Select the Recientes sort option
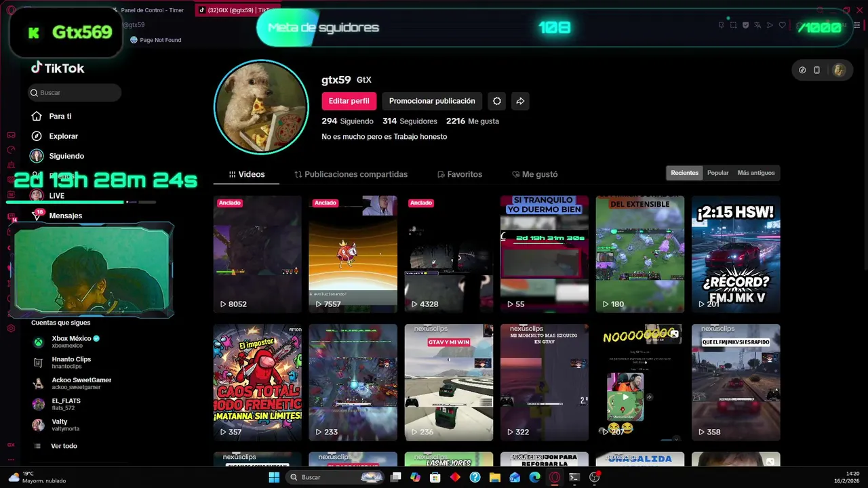Screen dimensions: 868x488 tap(684, 173)
